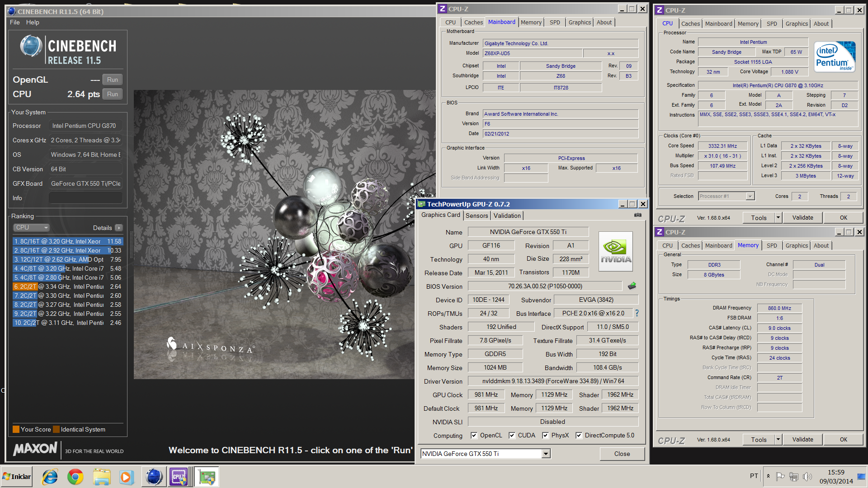This screenshot has width=868, height=488.
Task: Open the GPU selector dropdown in GPU-Z
Action: click(546, 454)
